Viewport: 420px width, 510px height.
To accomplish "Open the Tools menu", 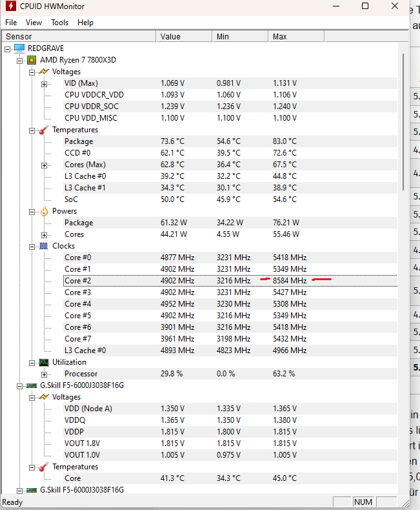I will [59, 23].
